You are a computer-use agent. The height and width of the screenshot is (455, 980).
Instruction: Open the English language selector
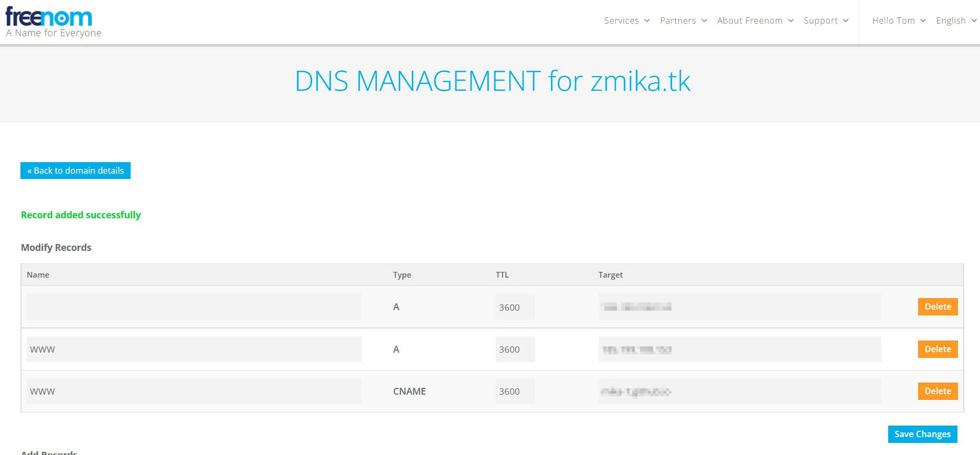[955, 20]
